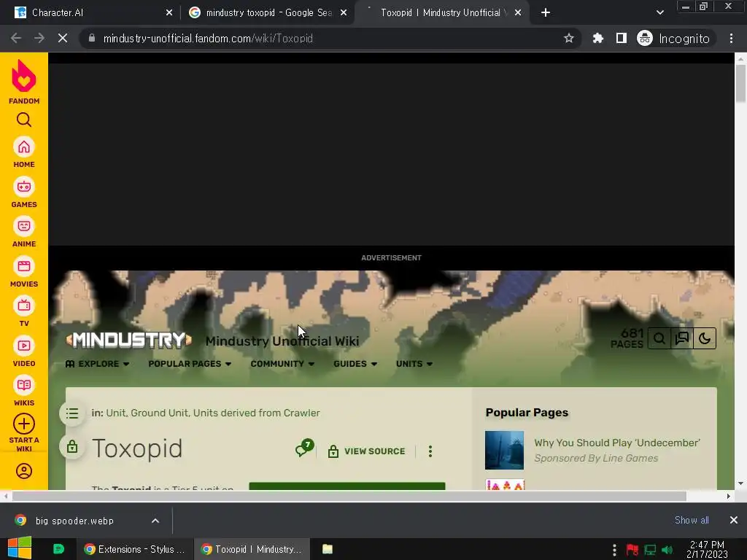
Task: Click the address bar URL
Action: pyautogui.click(x=208, y=39)
